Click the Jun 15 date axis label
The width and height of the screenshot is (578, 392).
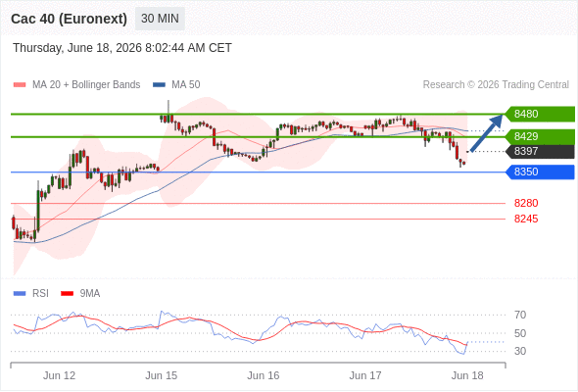point(161,375)
